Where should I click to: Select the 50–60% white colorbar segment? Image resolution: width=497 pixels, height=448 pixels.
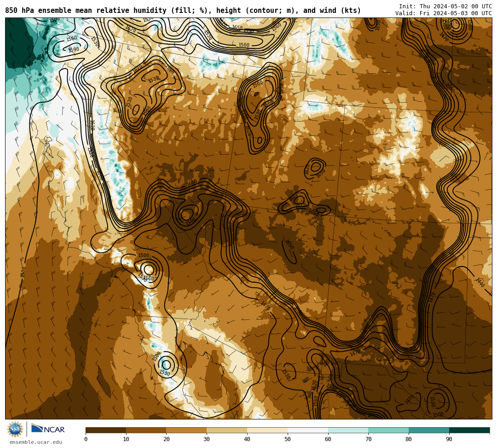click(x=308, y=430)
